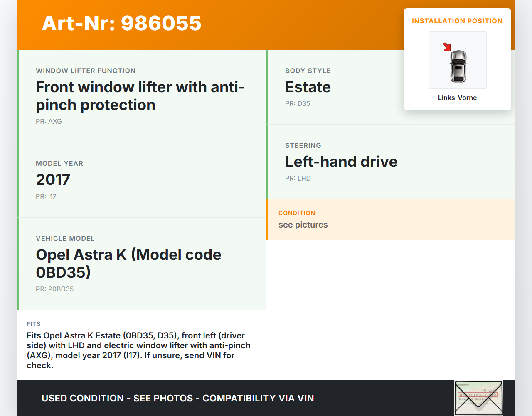Click the VIN envelope image in footer
532x416 pixels.
click(x=478, y=398)
